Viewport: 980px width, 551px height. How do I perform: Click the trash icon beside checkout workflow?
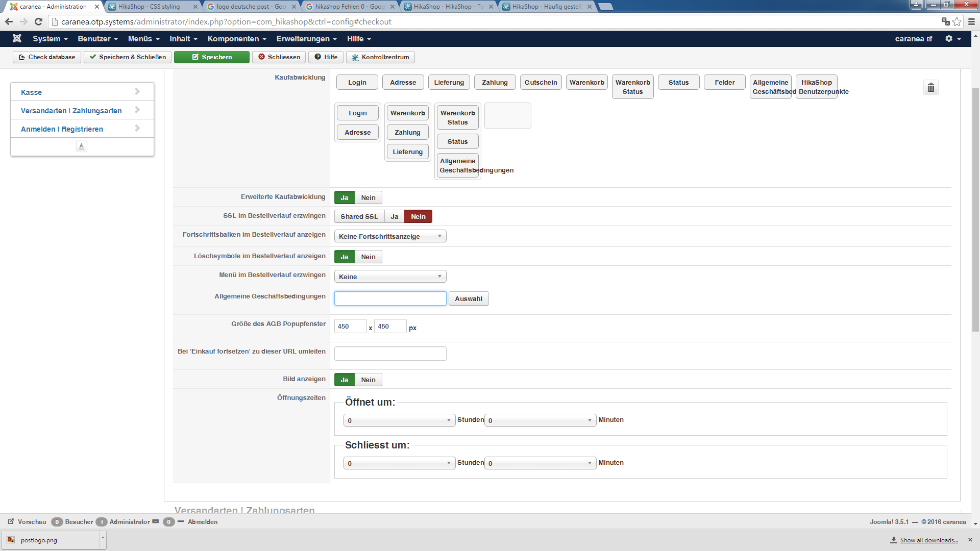coord(930,88)
